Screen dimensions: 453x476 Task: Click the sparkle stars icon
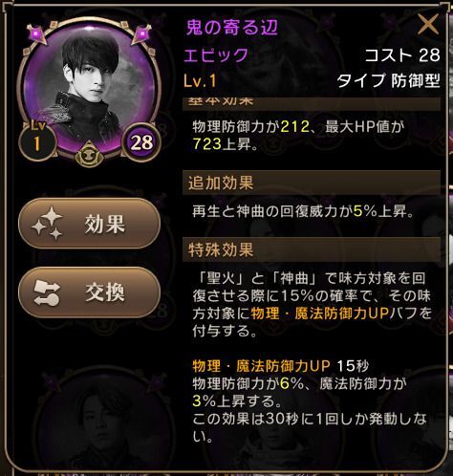(47, 224)
